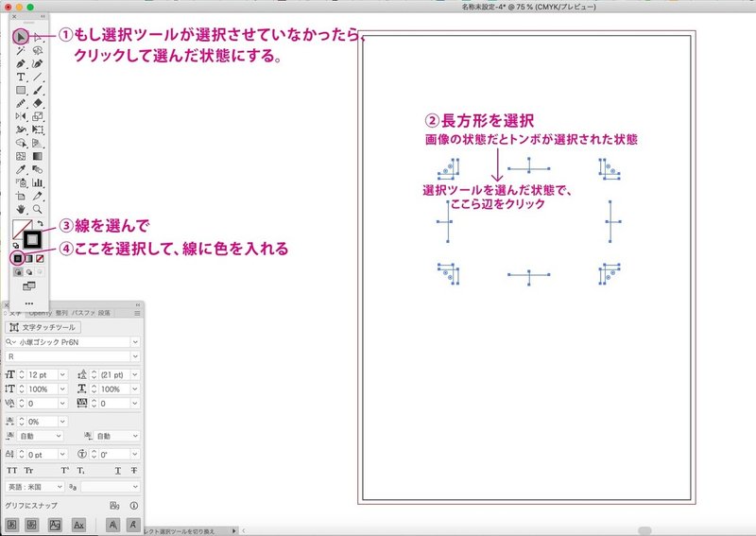Apply solid Color mode button

[x=18, y=259]
